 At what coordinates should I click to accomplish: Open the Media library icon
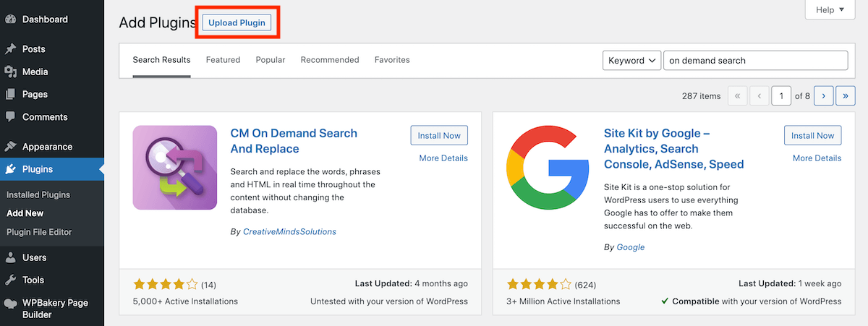pyautogui.click(x=10, y=72)
